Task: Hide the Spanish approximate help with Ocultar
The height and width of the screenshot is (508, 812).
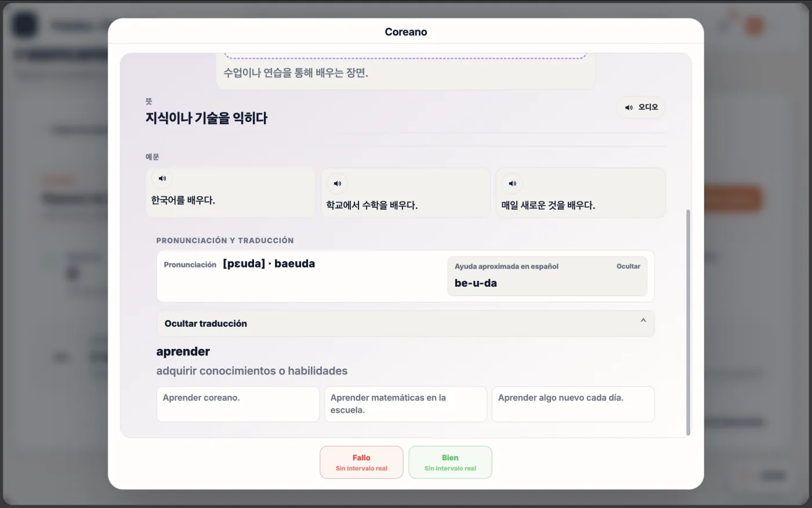Action: click(628, 266)
